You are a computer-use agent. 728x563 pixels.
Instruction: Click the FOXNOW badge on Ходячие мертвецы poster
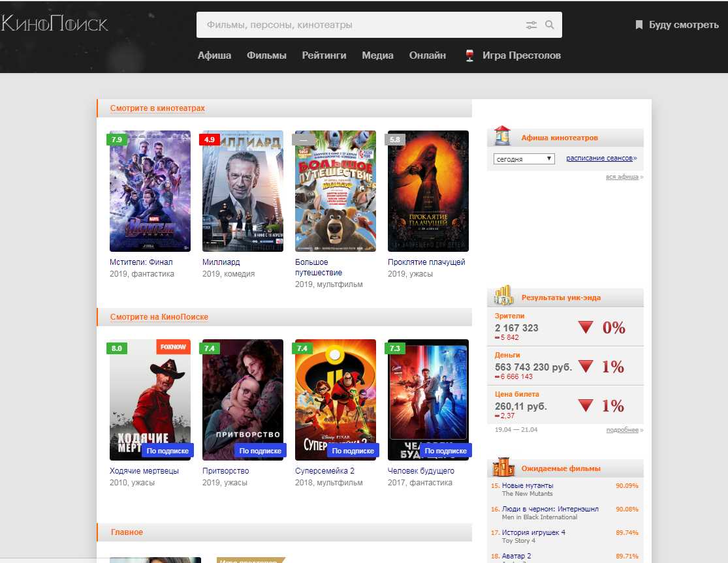click(x=173, y=347)
